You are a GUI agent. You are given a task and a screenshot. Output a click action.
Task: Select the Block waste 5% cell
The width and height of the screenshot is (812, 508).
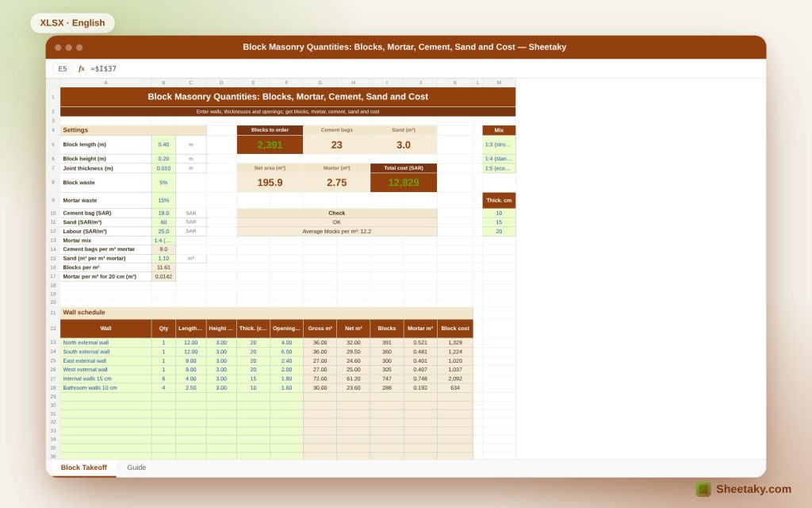coord(163,183)
